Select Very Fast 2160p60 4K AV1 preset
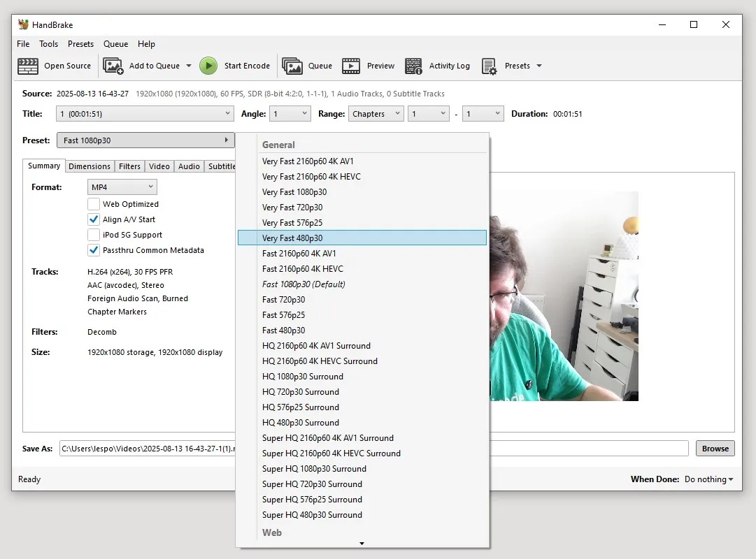Screen dimensions: 756x559 point(362,161)
